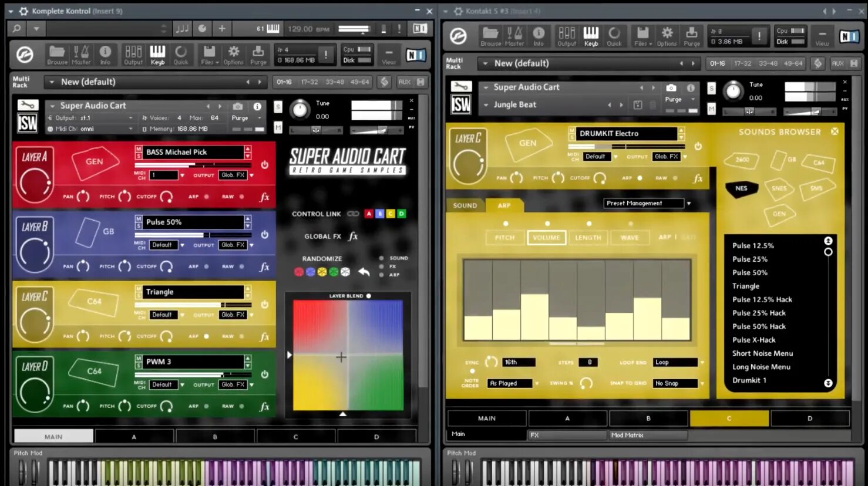868x486 pixels.
Task: Switch to ARP tab in Kontakt 5
Action: (504, 205)
